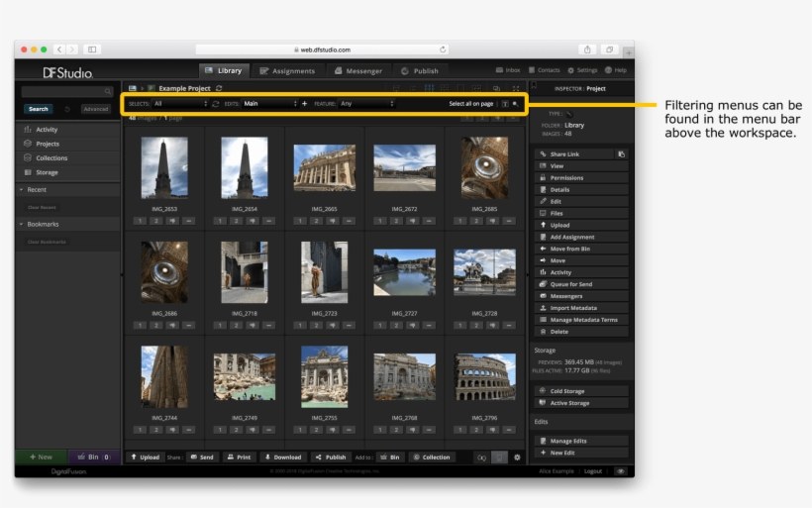Open the Edits dropdown showing Main
Viewport: 812px width, 508px height.
pyautogui.click(x=269, y=104)
